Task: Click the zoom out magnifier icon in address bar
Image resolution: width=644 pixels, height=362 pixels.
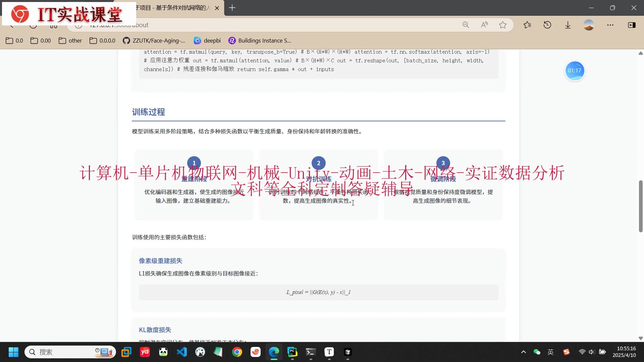Action: tap(466, 25)
